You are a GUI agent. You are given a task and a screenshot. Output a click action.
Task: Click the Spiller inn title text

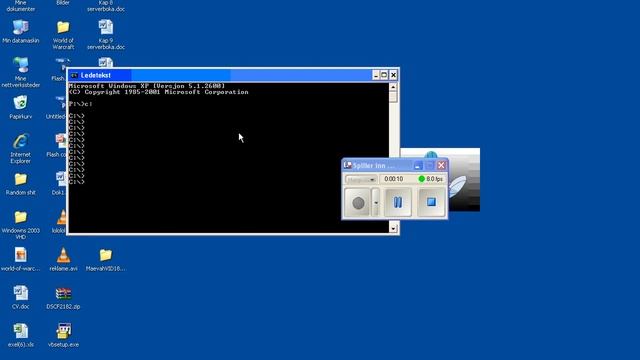tap(373, 165)
